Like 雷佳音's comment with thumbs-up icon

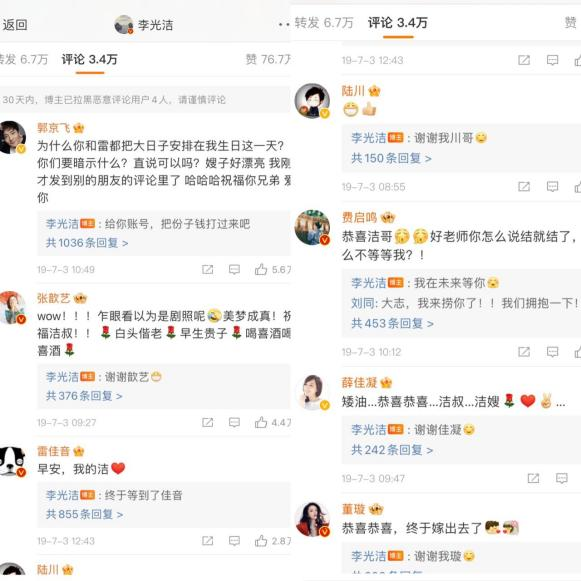click(x=261, y=541)
